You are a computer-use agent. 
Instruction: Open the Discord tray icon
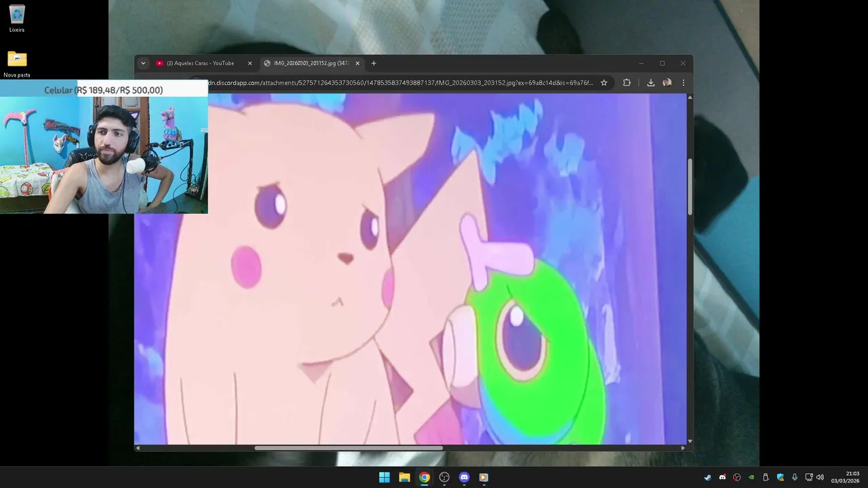click(x=722, y=477)
